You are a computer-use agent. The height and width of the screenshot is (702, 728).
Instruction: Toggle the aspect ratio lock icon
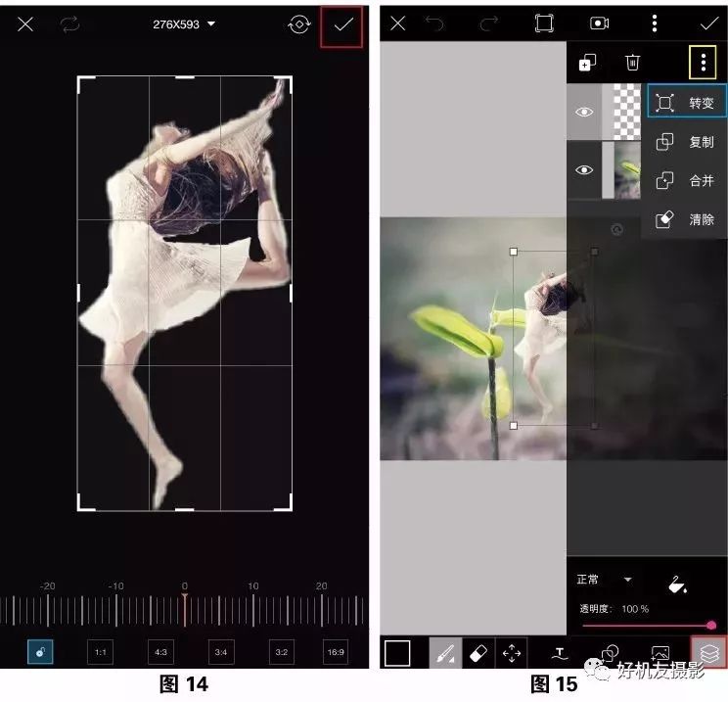(40, 652)
